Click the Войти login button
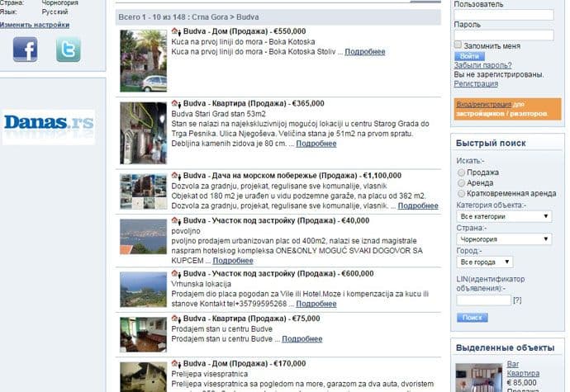Viewport: 570px width, 392px height. coord(469,56)
